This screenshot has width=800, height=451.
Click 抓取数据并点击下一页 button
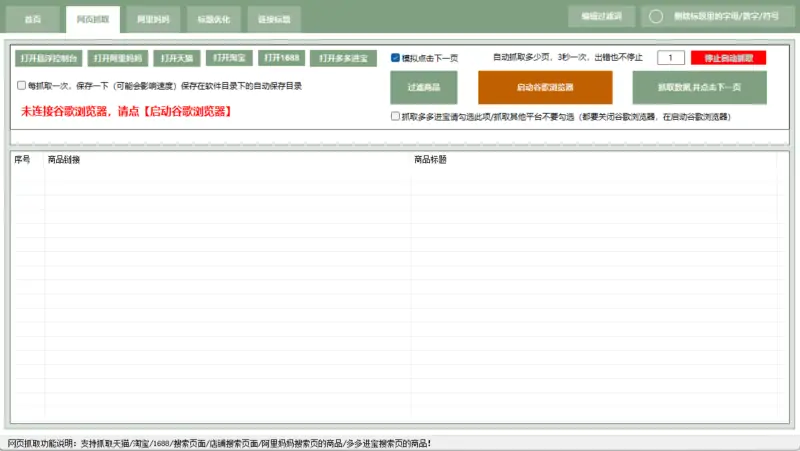(x=699, y=88)
